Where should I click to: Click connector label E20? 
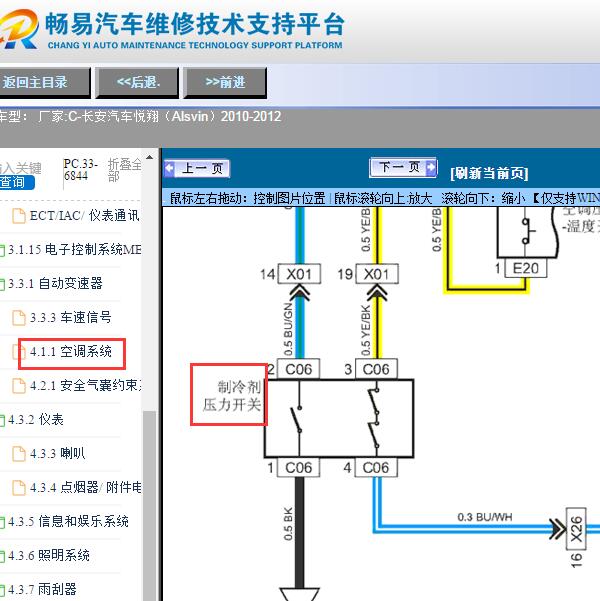(x=526, y=268)
